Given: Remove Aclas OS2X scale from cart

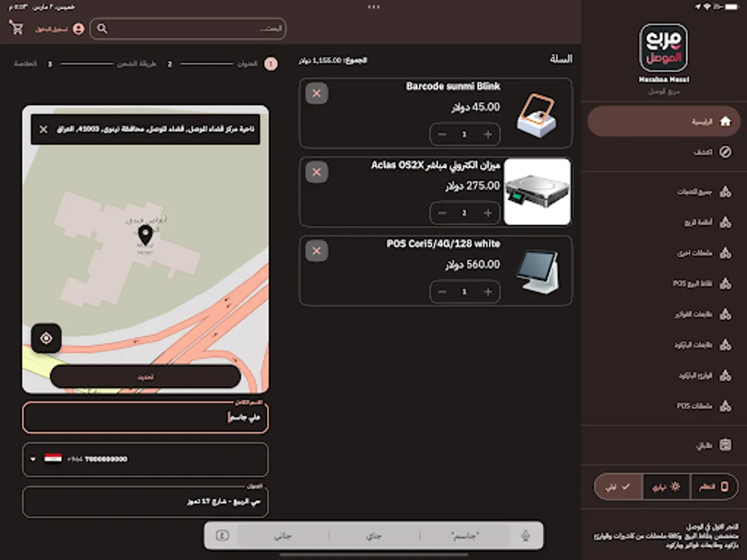Looking at the screenshot, I should [316, 172].
